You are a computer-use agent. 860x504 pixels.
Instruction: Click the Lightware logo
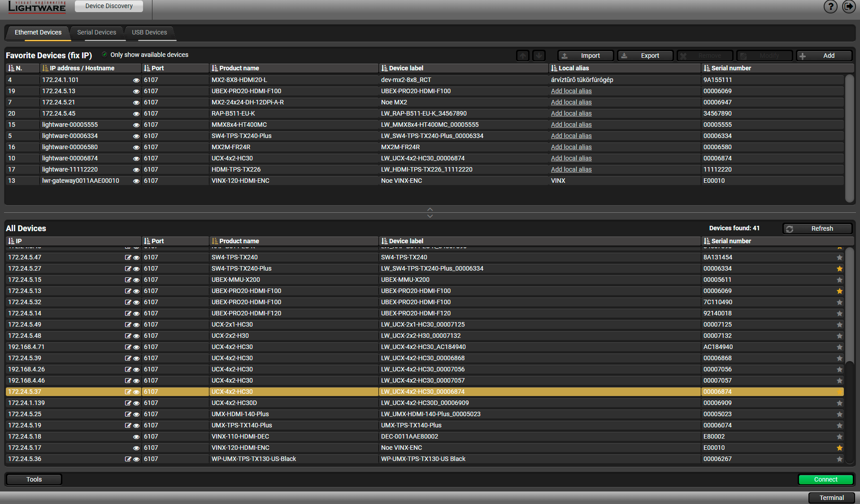pyautogui.click(x=37, y=7)
